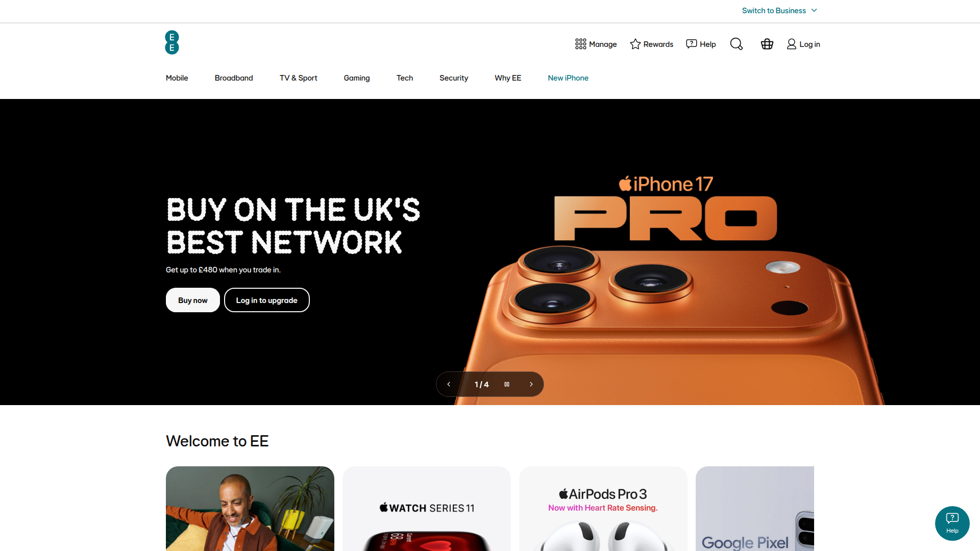
Task: Open floating Help chat bubble
Action: click(x=952, y=523)
